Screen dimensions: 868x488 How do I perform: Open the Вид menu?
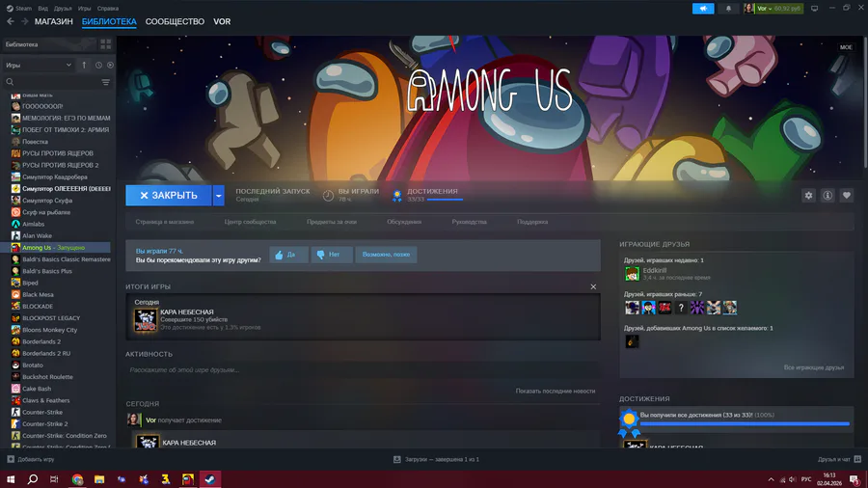point(42,9)
